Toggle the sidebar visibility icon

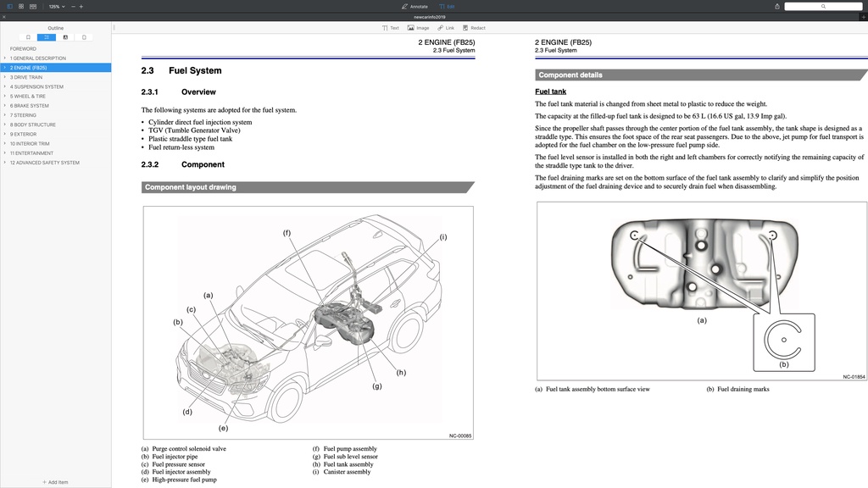(10, 7)
